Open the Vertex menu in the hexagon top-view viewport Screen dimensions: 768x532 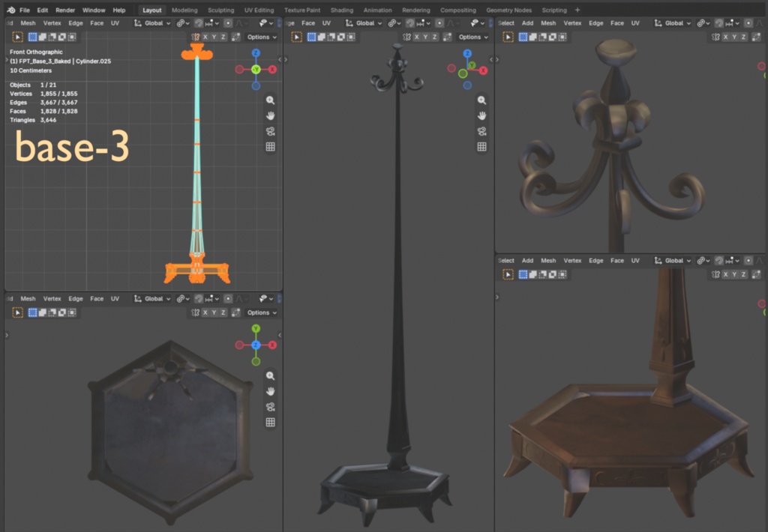52,298
